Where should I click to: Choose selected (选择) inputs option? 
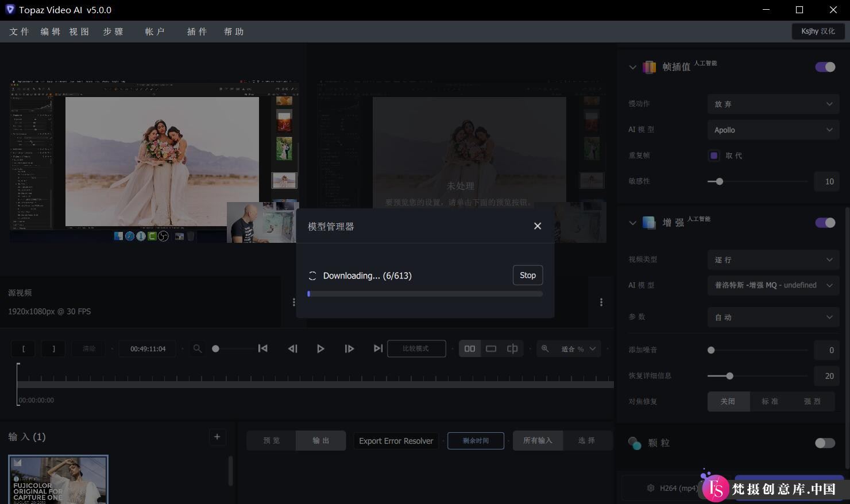pos(587,440)
